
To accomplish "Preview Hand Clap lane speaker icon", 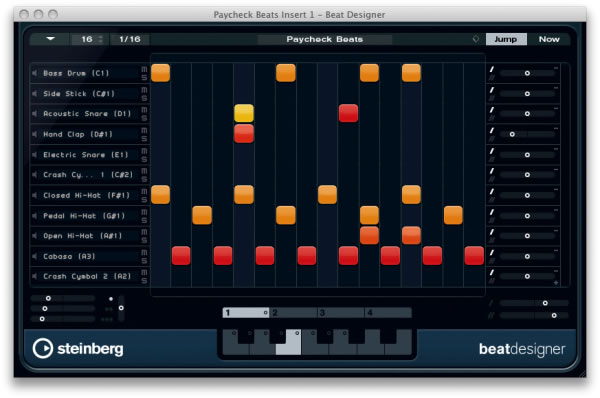I will click(x=35, y=134).
